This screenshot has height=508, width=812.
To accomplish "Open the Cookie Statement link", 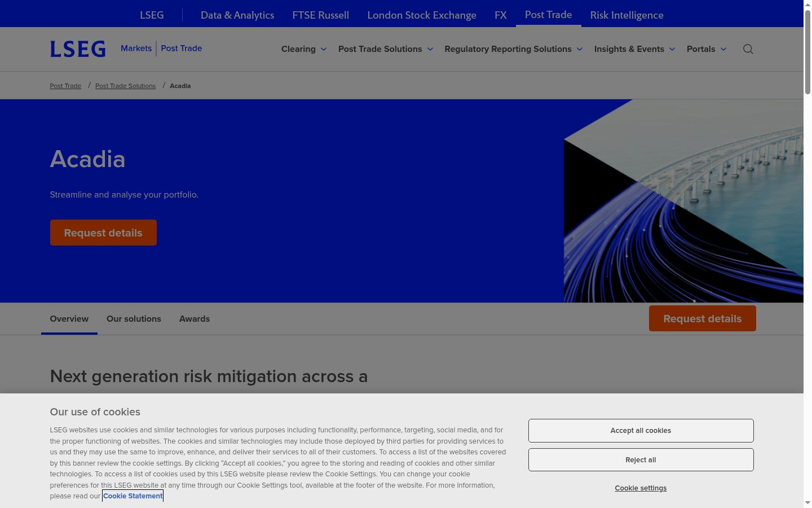I will click(x=133, y=496).
